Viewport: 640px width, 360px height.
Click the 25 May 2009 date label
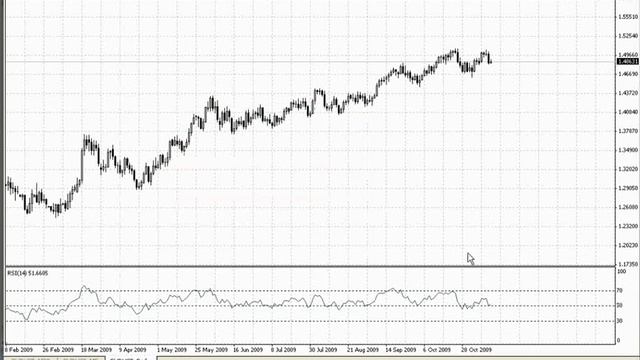tap(211, 350)
